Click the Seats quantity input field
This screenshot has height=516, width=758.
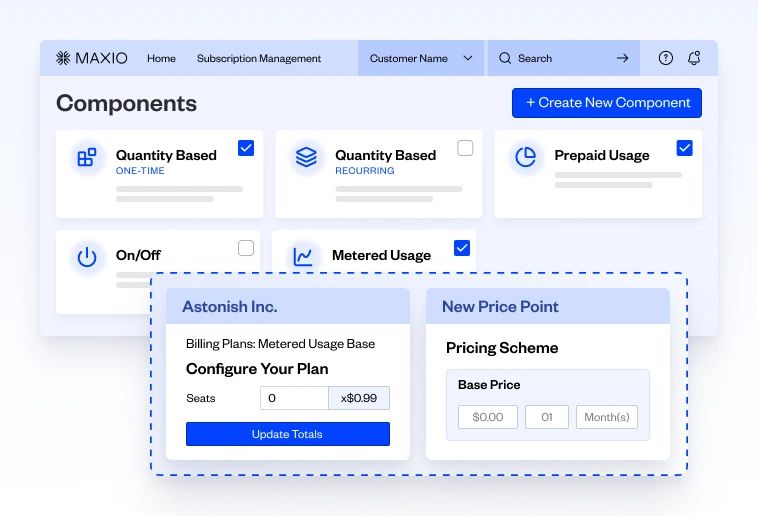[x=294, y=398]
